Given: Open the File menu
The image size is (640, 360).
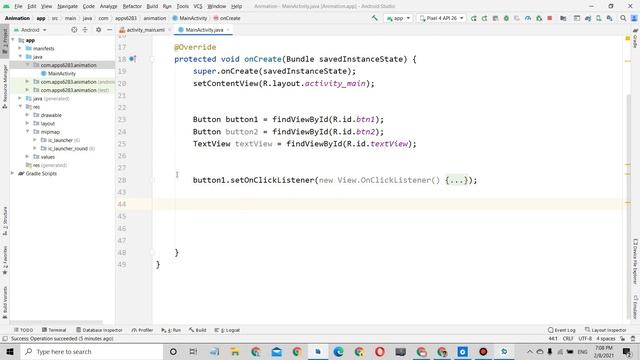Looking at the screenshot, I should (x=18, y=6).
